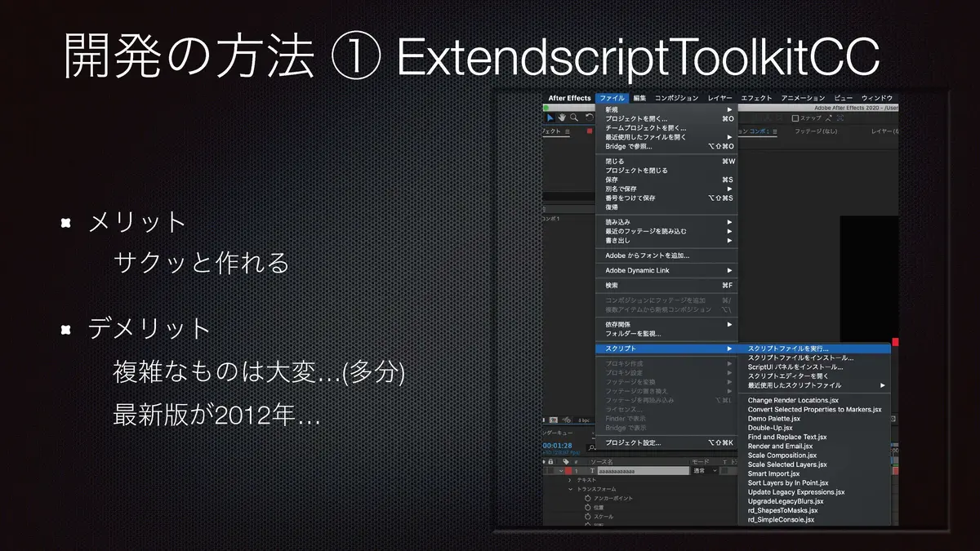The height and width of the screenshot is (551, 980).
Task: Open the アニメーション menu
Action: click(x=803, y=98)
